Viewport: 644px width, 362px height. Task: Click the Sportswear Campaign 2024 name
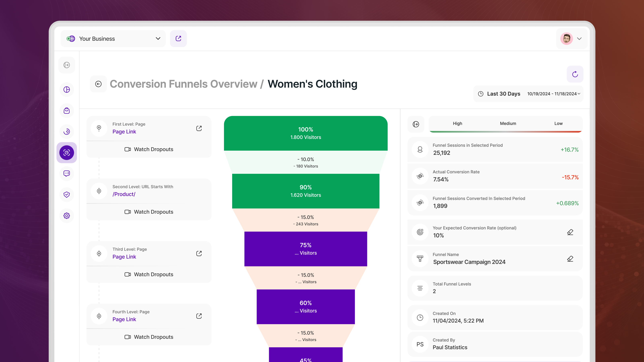click(x=469, y=262)
